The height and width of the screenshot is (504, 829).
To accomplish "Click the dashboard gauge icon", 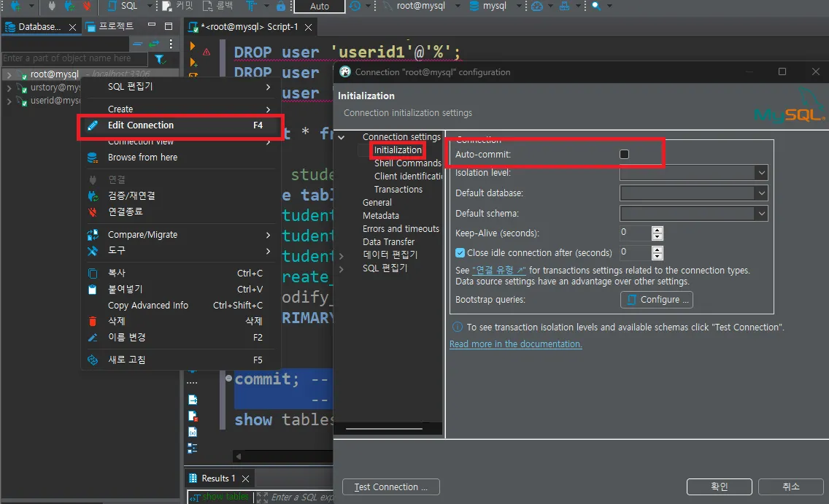I will (537, 6).
